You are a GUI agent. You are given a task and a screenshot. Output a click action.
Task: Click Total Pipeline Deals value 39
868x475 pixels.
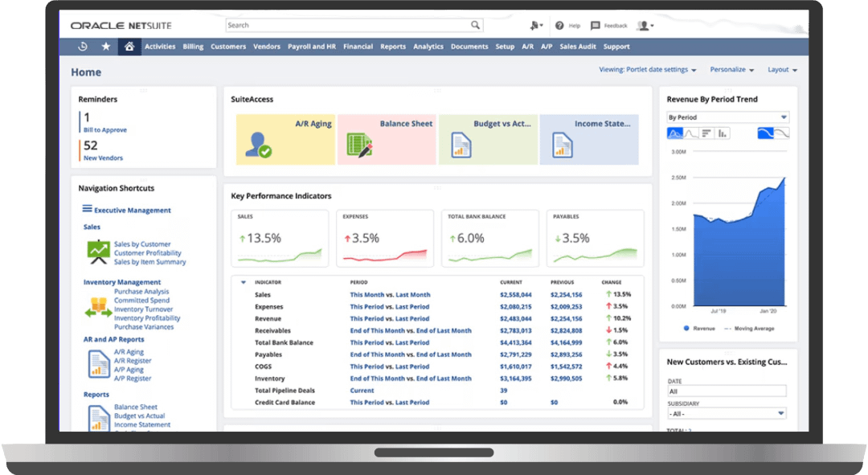(504, 391)
